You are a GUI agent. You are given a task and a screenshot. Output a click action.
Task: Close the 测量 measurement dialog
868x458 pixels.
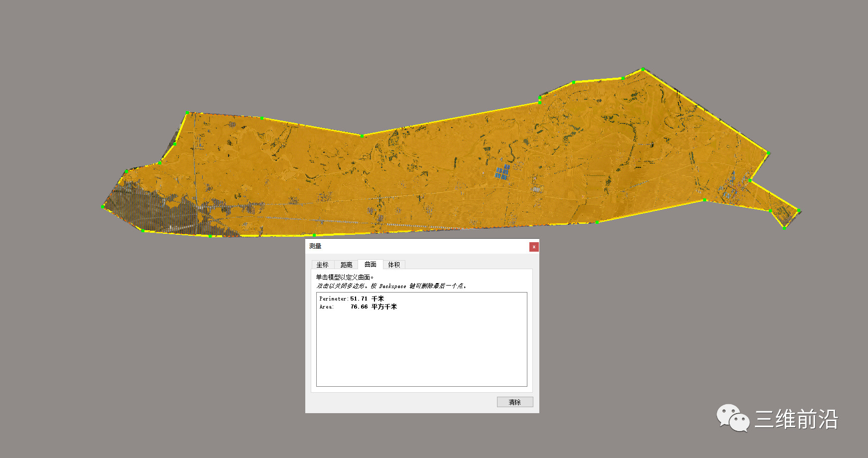[533, 246]
